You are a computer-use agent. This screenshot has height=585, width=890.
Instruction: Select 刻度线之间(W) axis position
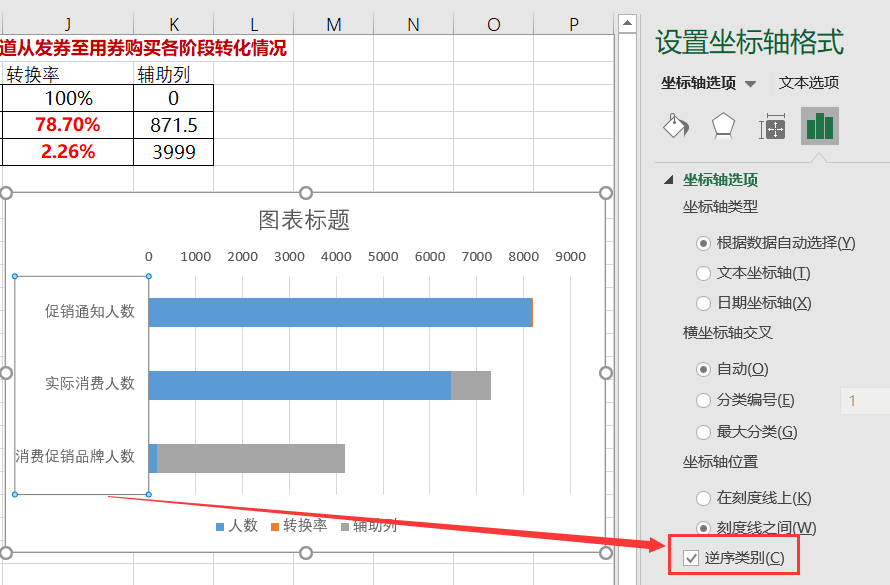[x=703, y=528]
